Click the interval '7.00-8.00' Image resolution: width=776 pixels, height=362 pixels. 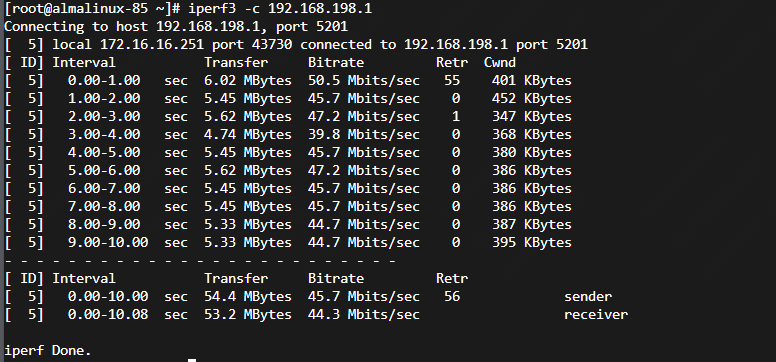[104, 207]
